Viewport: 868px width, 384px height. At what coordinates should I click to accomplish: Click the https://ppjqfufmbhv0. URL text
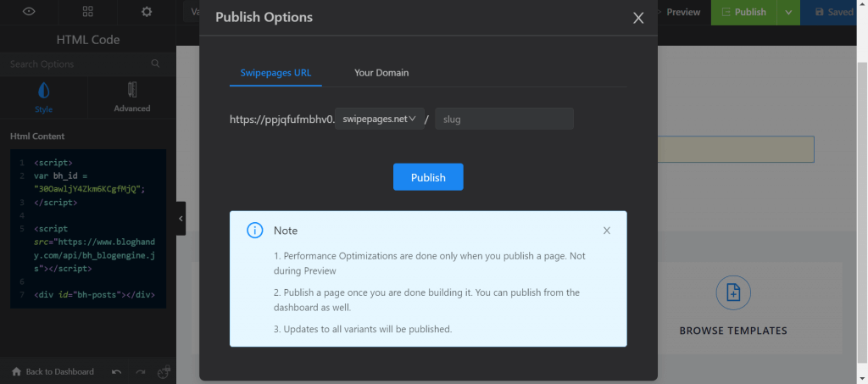(x=282, y=119)
